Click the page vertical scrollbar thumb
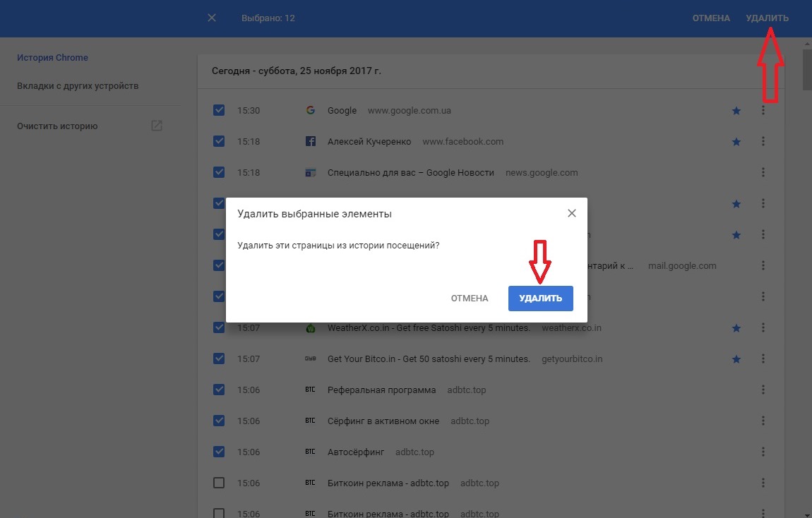Screen dimensions: 812x518 click(807, 70)
